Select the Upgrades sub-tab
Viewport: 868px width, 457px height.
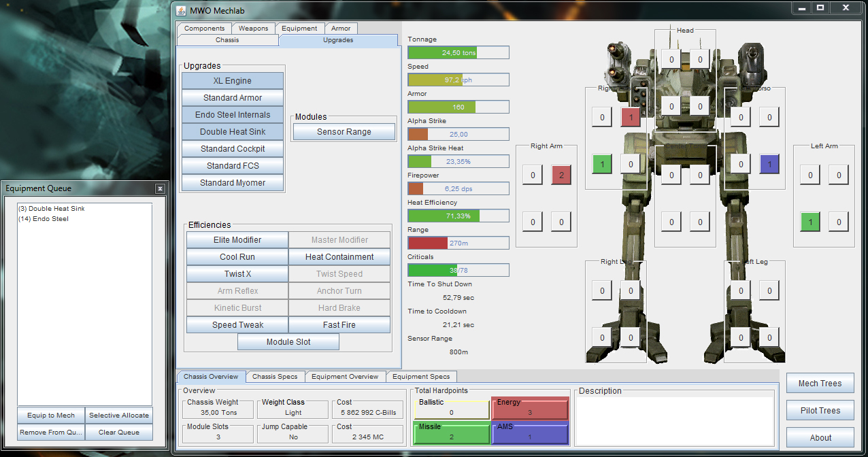(338, 40)
